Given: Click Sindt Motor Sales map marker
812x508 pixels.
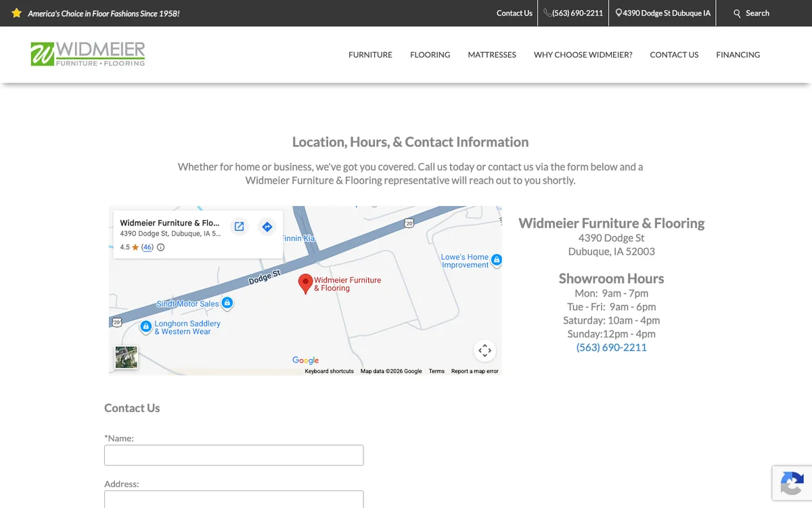Looking at the screenshot, I should tap(227, 303).
